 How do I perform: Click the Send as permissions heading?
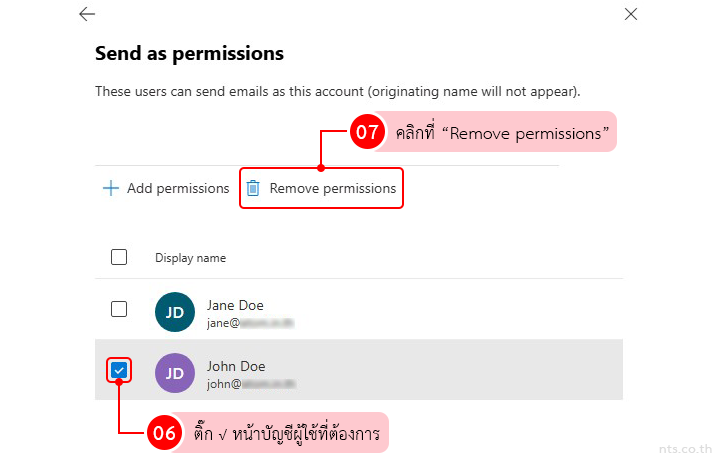coord(189,53)
